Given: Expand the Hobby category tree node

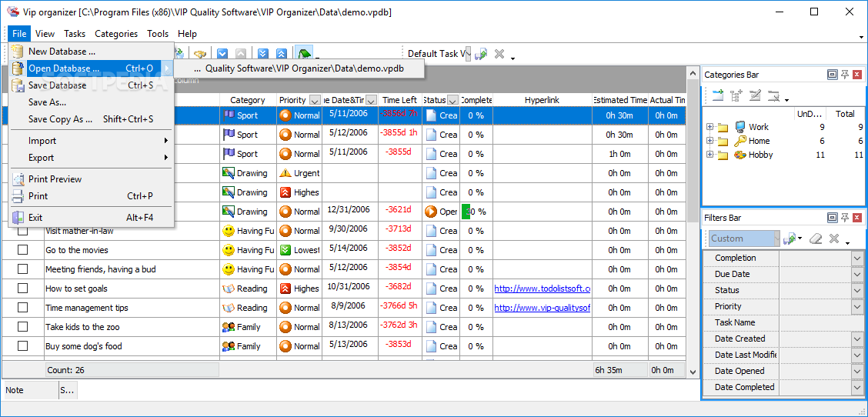Looking at the screenshot, I should pyautogui.click(x=710, y=155).
